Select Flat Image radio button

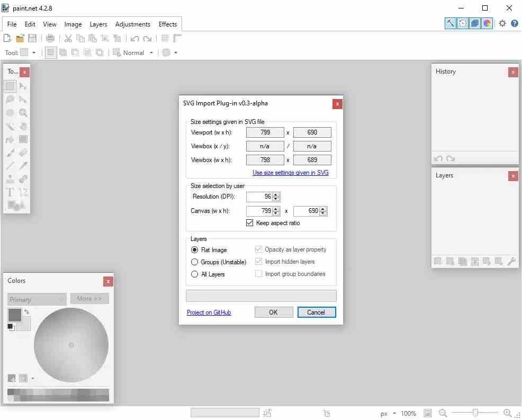(x=194, y=250)
